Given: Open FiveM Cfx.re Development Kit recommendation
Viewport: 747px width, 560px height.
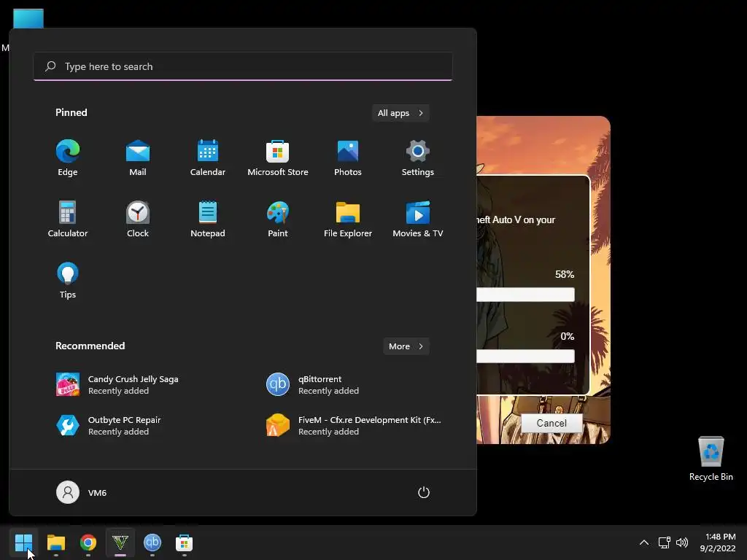Looking at the screenshot, I should coord(352,425).
